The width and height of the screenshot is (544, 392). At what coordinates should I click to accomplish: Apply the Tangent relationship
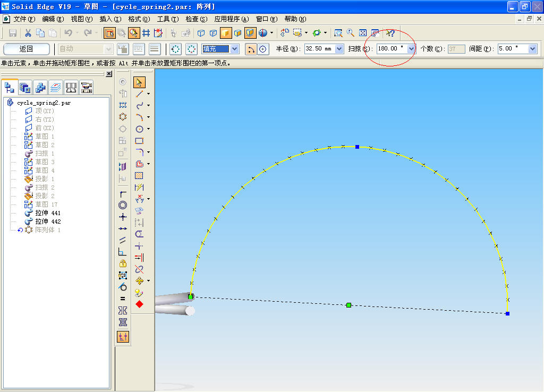tap(123, 287)
